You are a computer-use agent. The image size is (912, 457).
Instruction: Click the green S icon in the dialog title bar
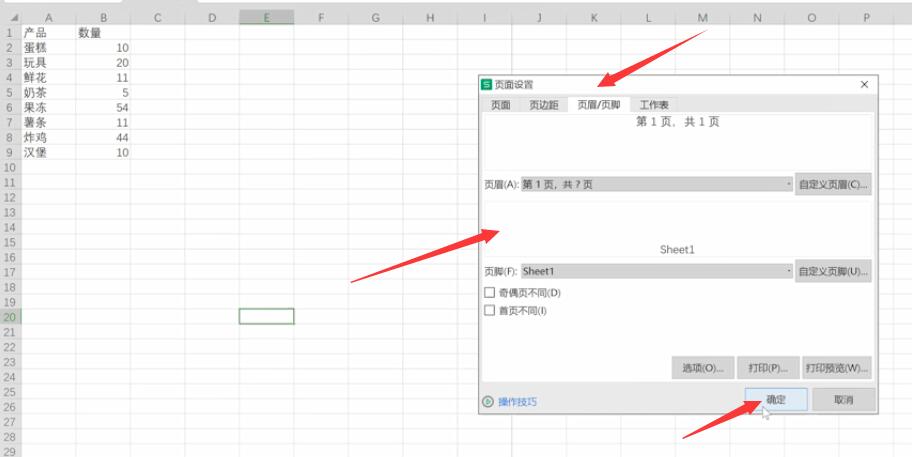coord(486,84)
